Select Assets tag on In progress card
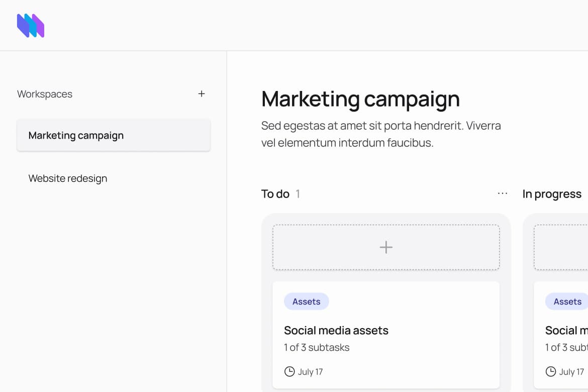This screenshot has width=588, height=392. 567,302
